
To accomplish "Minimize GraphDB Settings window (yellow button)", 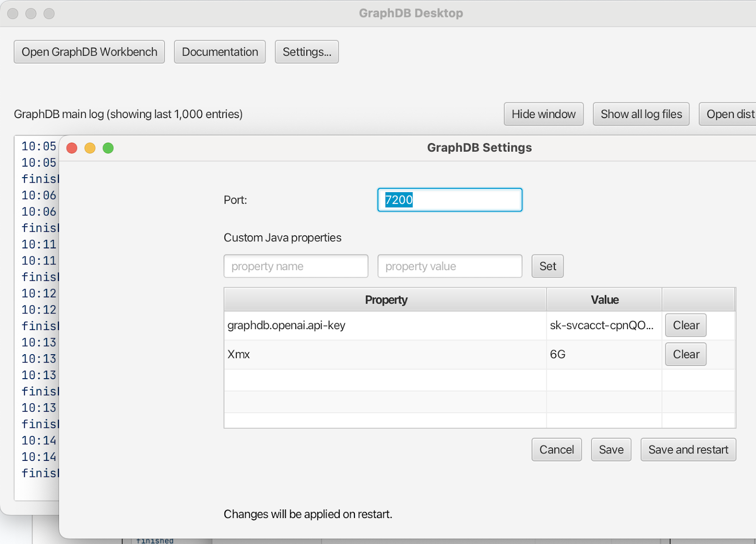I will pyautogui.click(x=90, y=148).
